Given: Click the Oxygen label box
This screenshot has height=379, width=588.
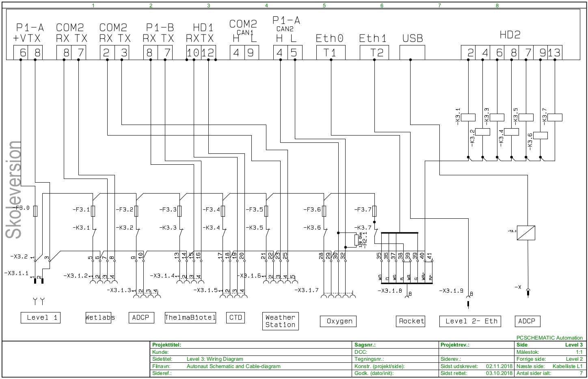Looking at the screenshot, I should click(x=338, y=321).
